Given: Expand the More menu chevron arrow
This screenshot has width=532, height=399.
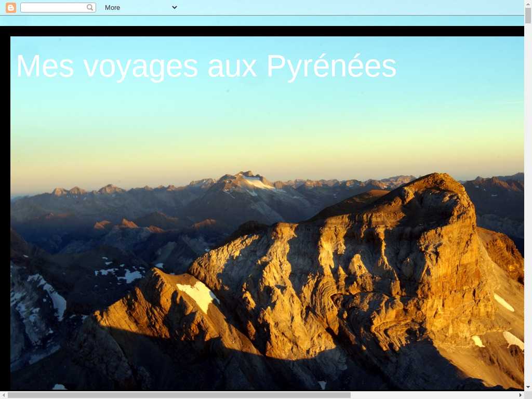Looking at the screenshot, I should (175, 7).
